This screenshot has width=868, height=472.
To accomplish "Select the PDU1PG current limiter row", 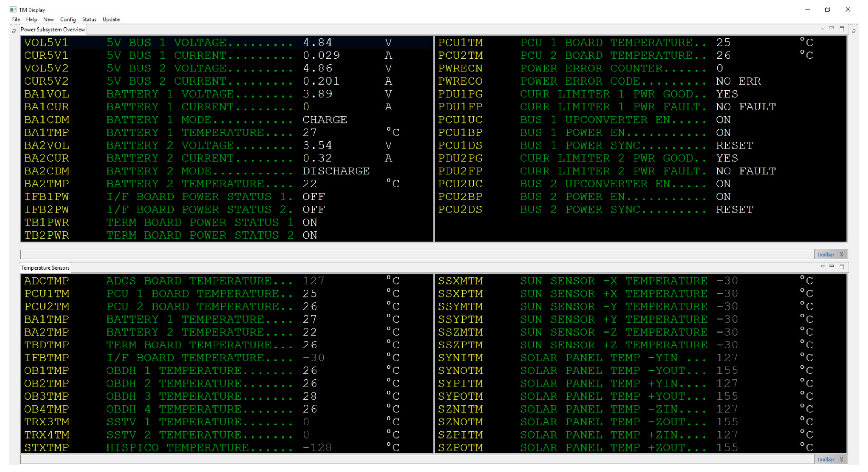I will point(641,94).
